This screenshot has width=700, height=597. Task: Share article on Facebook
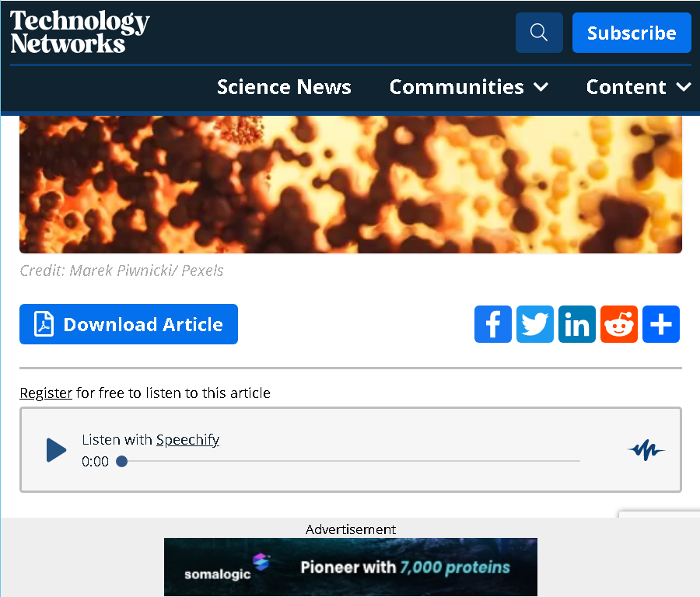[x=493, y=324]
